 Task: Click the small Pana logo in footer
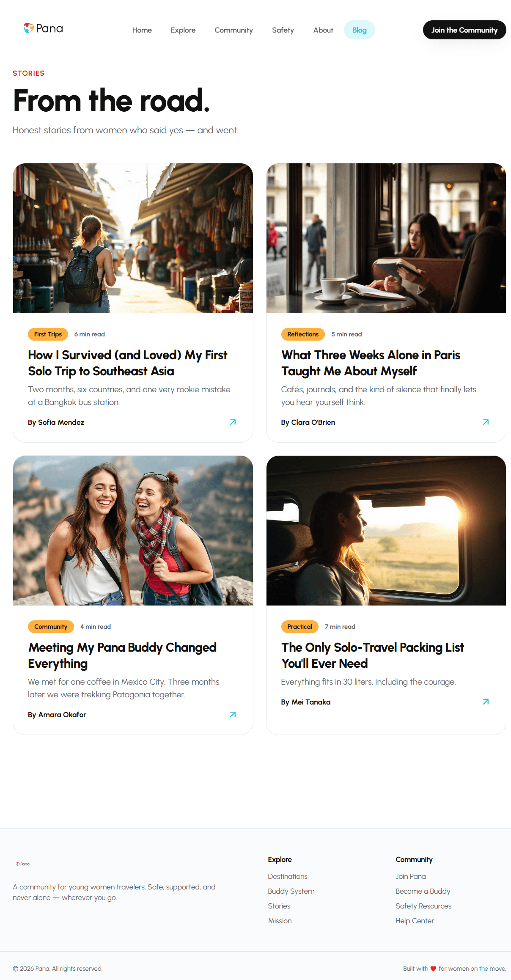coord(23,864)
